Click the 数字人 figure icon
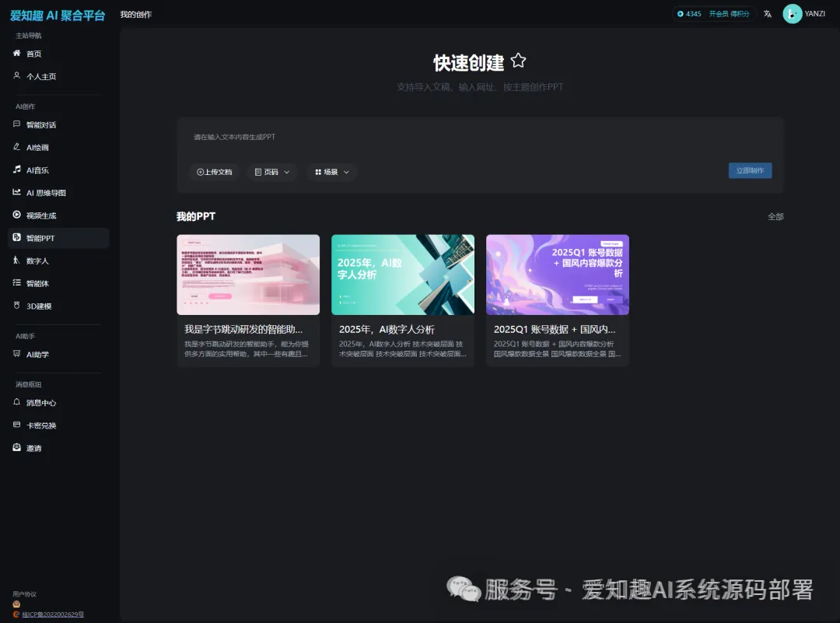840x623 pixels. (16, 260)
